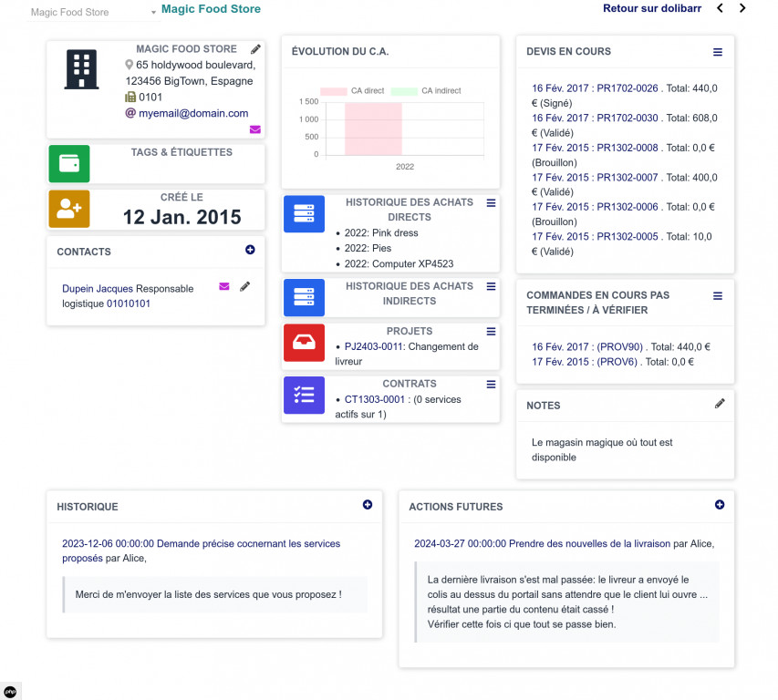Add Actions futures event with plus icon

[720, 505]
